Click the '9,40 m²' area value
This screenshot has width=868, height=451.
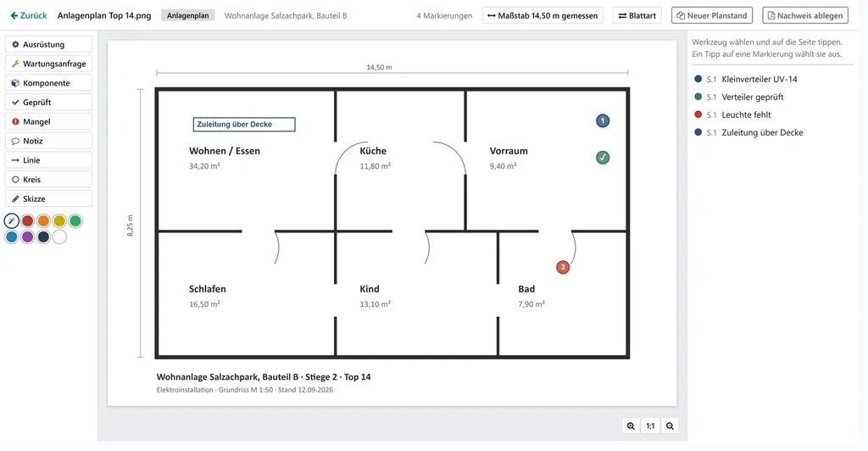click(x=503, y=166)
